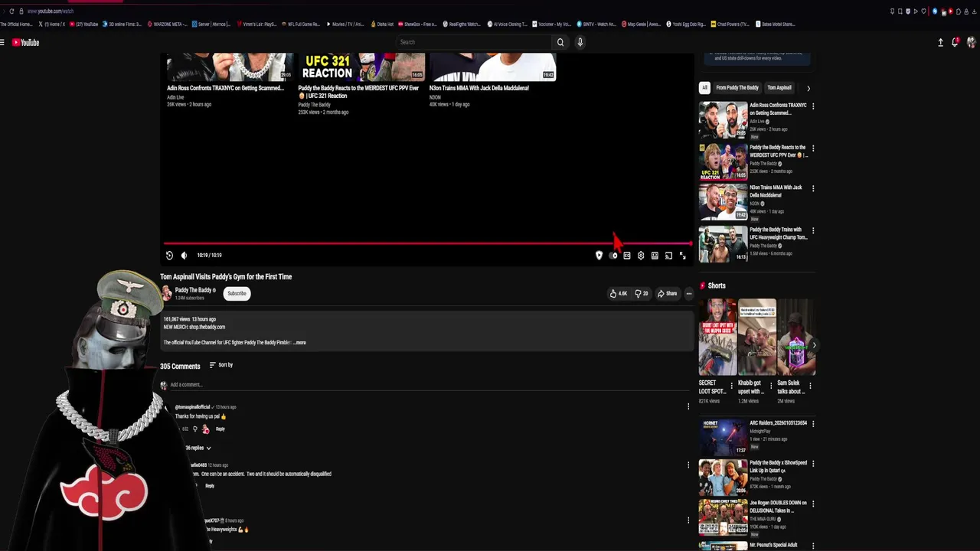Open the account avatar menu
980x551 pixels.
(972, 43)
